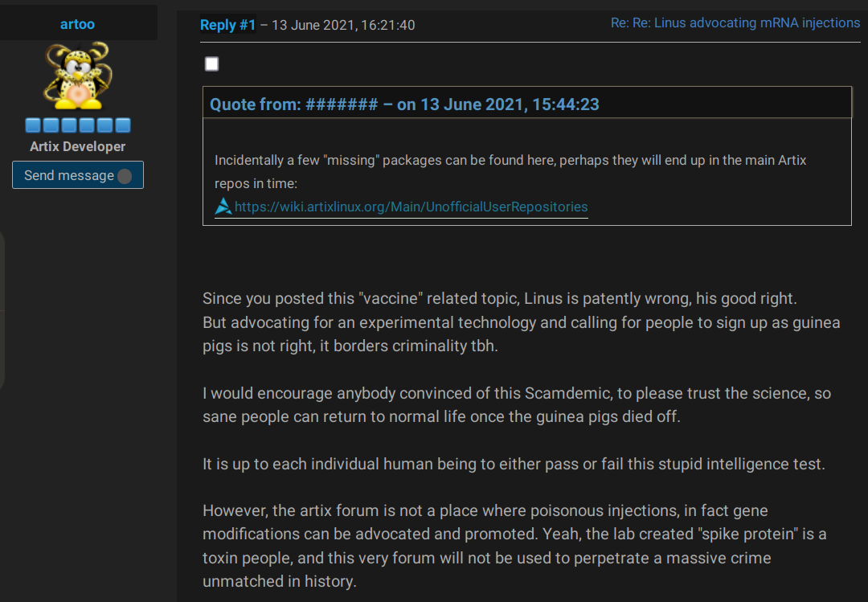
Task: Click artoo's leopard penguin avatar
Action: click(77, 76)
